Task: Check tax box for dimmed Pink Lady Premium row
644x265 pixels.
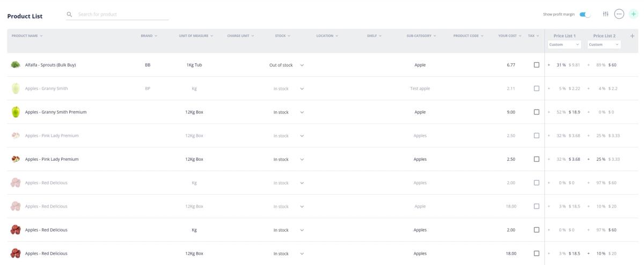Action: [x=537, y=136]
